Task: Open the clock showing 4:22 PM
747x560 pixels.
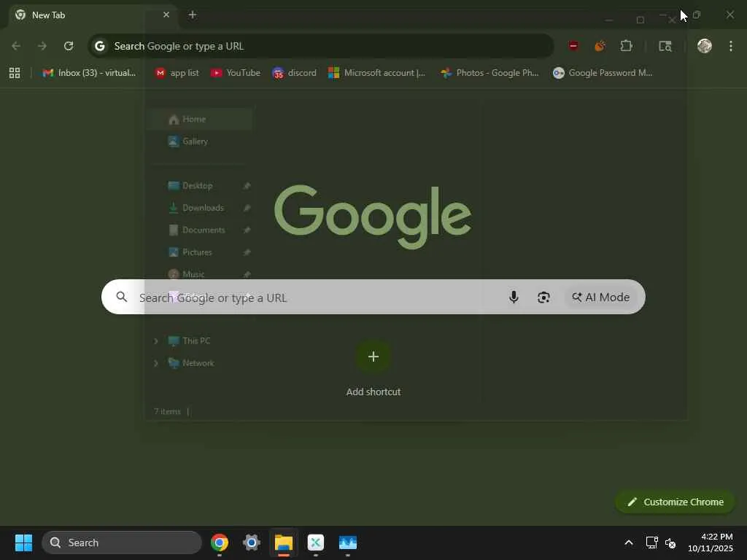Action: 711,542
